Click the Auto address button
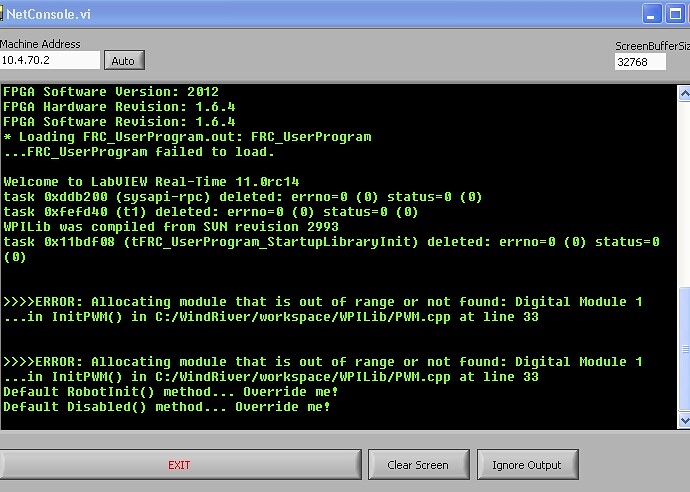 [x=124, y=60]
